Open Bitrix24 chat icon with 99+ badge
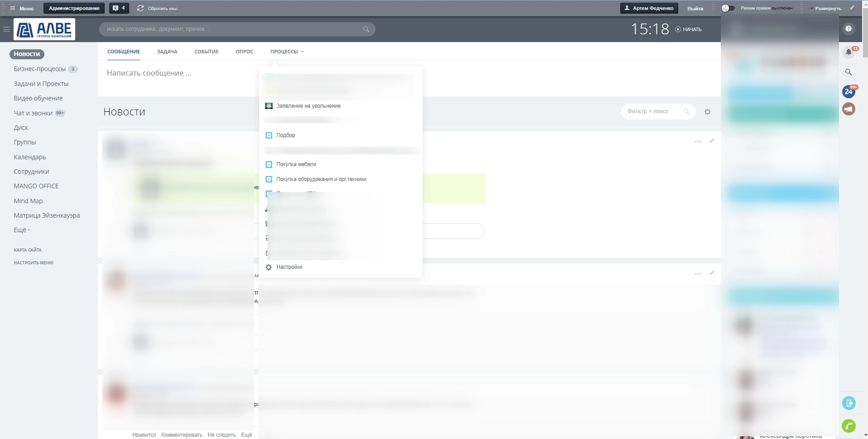Screen dimensions: 868x439 click(848, 92)
